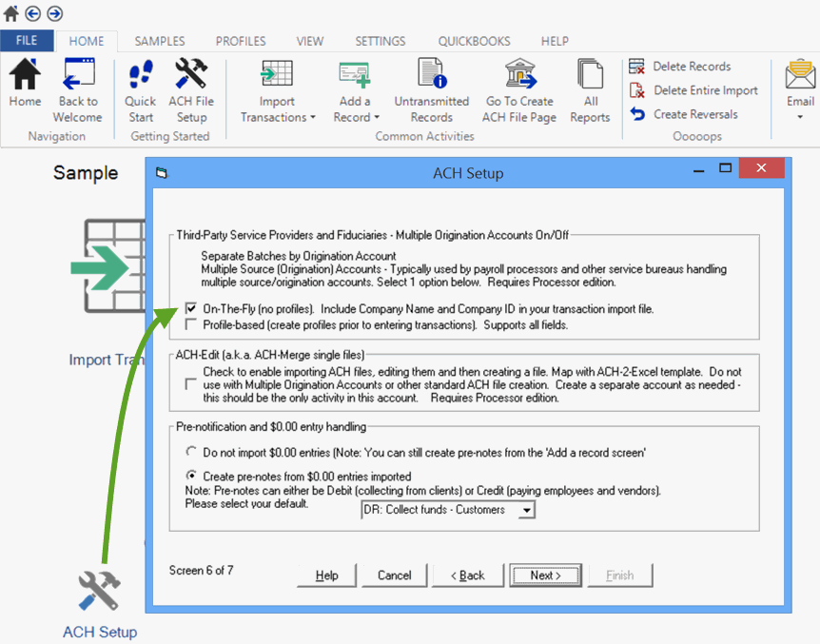Open the DR: Collect funds default dropdown

tap(525, 511)
